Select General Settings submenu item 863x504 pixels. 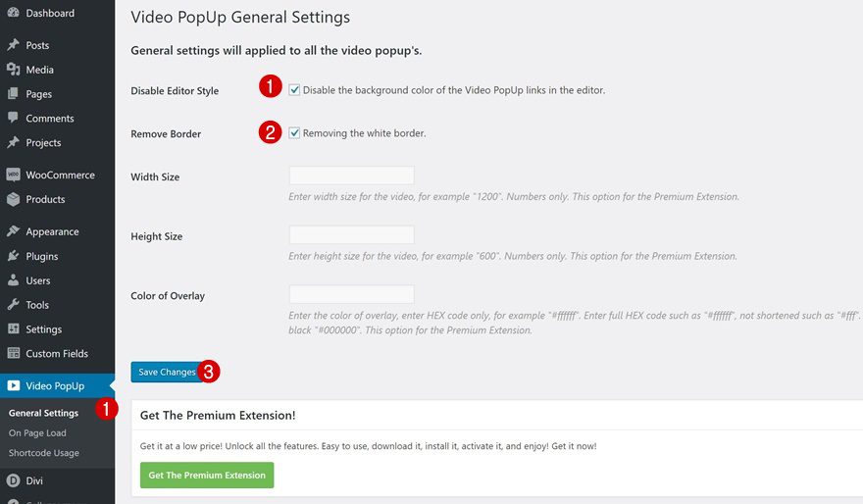[x=43, y=413]
